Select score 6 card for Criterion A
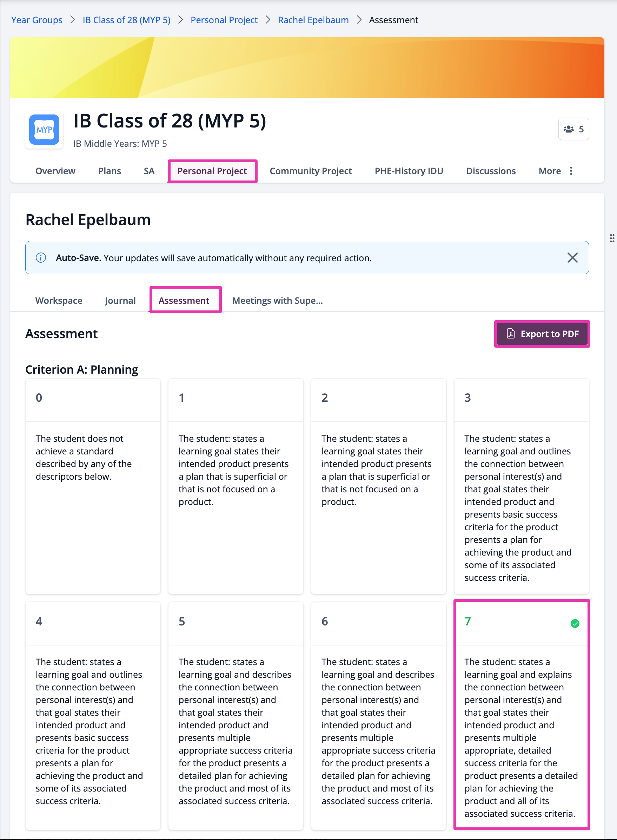This screenshot has width=617, height=840. point(378,716)
